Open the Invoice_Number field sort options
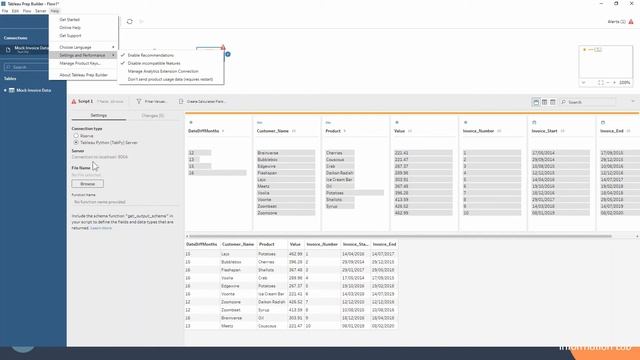This screenshot has width=640, height=360. [x=499, y=131]
